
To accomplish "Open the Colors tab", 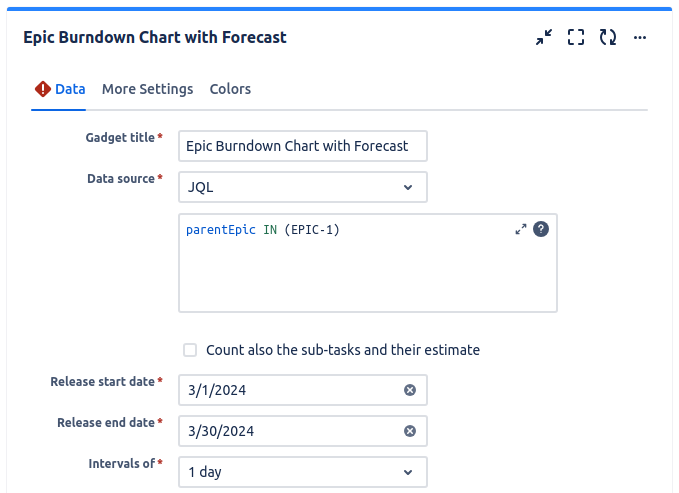I will click(x=230, y=89).
